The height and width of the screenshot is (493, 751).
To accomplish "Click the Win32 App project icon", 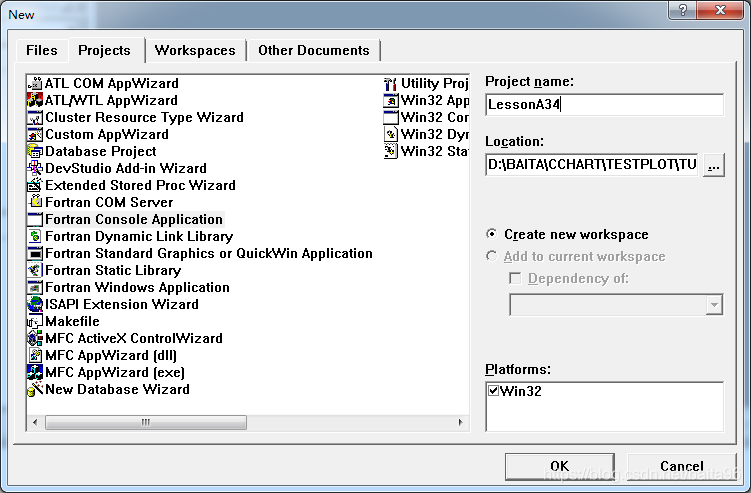I will 391,100.
